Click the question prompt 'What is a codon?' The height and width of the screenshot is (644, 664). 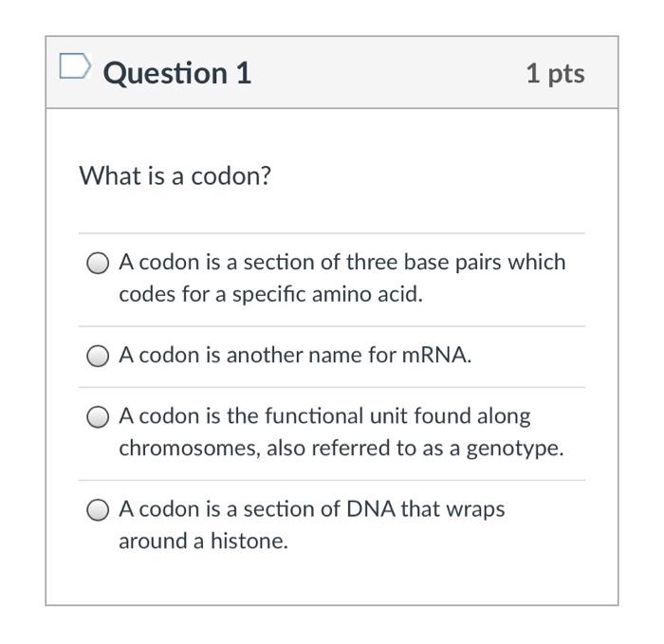tap(175, 175)
